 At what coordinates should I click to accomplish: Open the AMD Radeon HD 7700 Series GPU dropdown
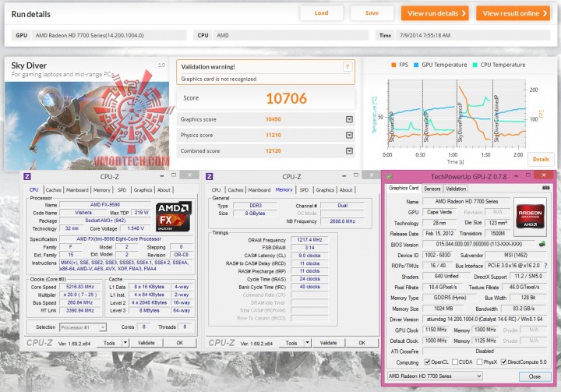point(435,376)
